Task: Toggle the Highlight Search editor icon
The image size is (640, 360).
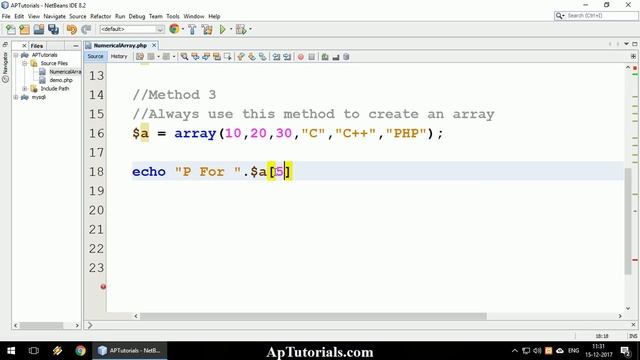Action: click(217, 57)
